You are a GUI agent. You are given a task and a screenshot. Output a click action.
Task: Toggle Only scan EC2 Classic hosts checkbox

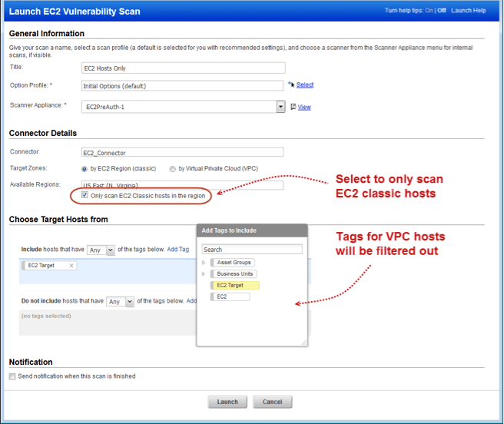(85, 195)
